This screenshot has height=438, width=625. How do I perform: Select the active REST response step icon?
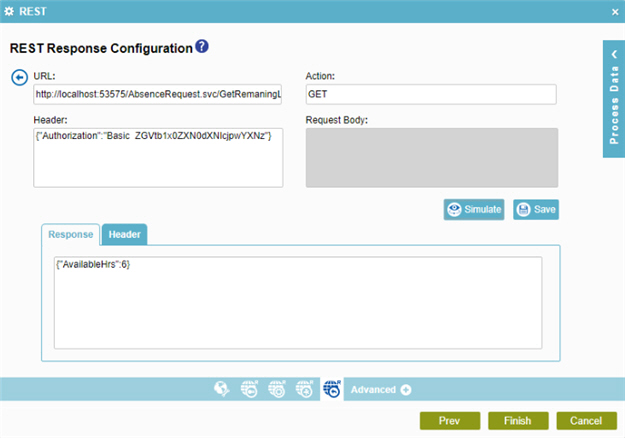click(x=332, y=389)
